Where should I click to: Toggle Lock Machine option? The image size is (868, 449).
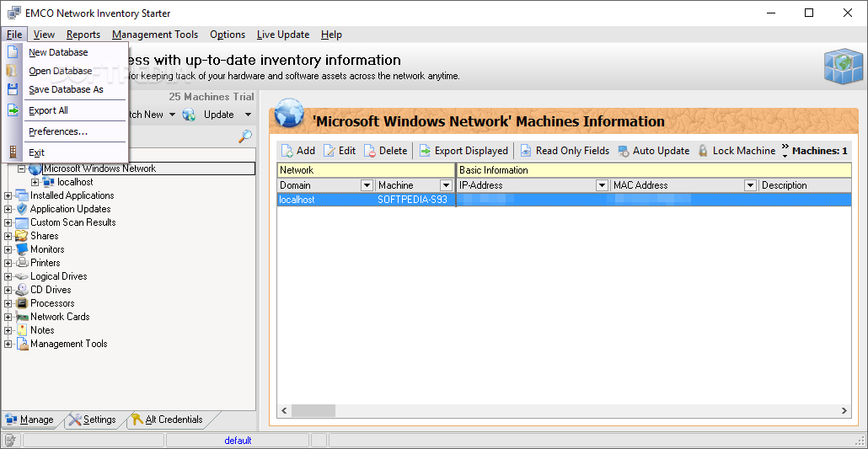(x=737, y=151)
